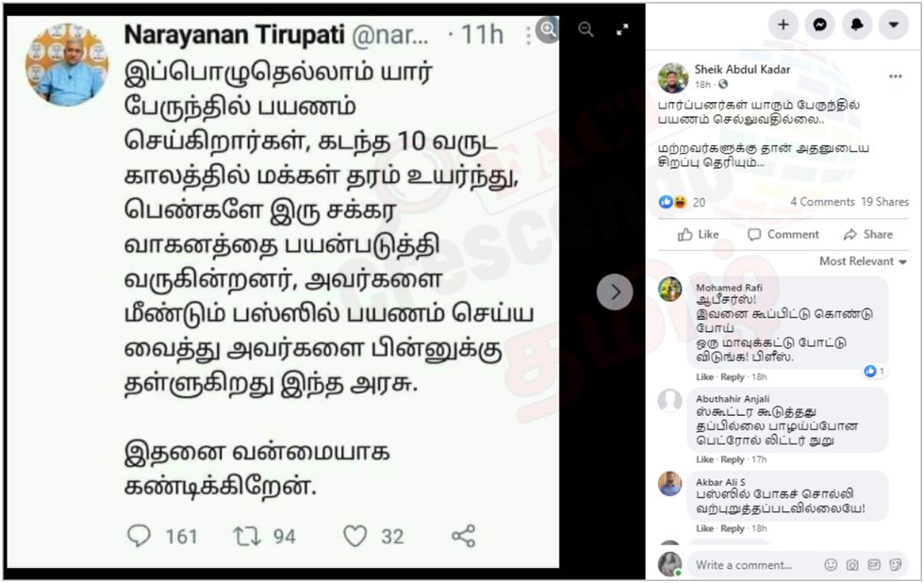Share the post
The height and width of the screenshot is (583, 924).
[868, 235]
